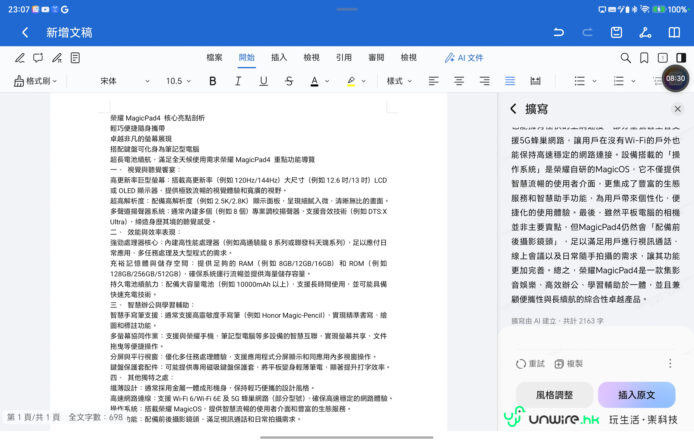Viewport: 694px width, 444px height.
Task: Click the 08:30 floating timer
Action: 675,79
